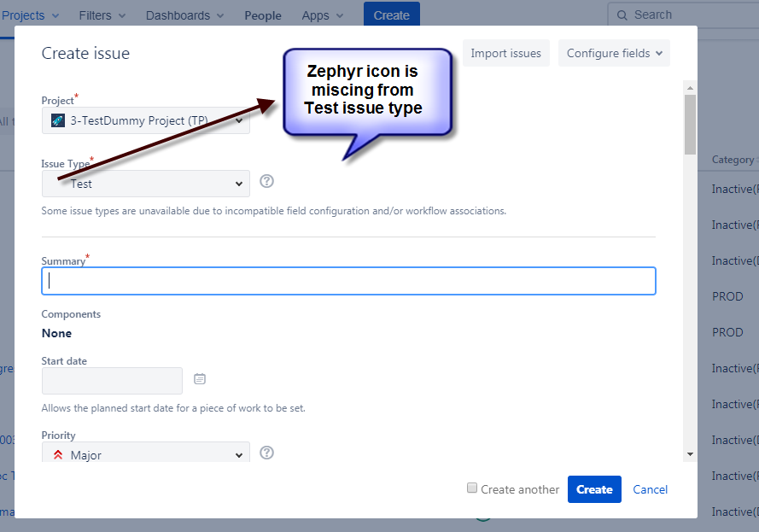This screenshot has height=532, width=759.
Task: Click the Create button in the top navigation
Action: click(x=392, y=15)
